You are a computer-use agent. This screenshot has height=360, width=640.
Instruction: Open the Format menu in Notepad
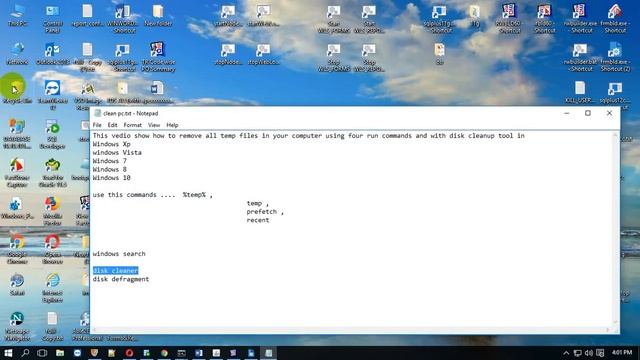pos(132,125)
